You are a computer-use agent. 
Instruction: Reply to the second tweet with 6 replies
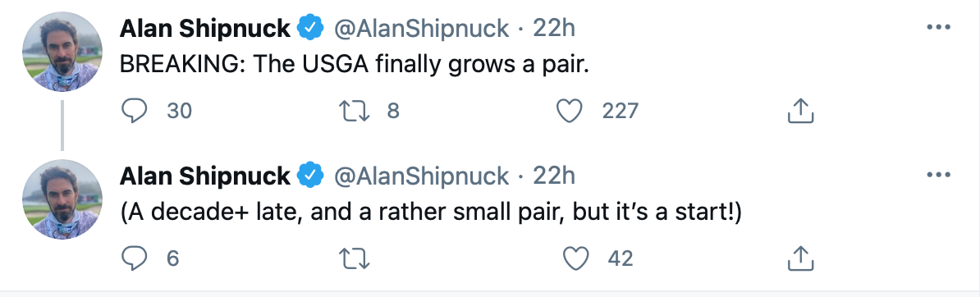click(x=133, y=258)
